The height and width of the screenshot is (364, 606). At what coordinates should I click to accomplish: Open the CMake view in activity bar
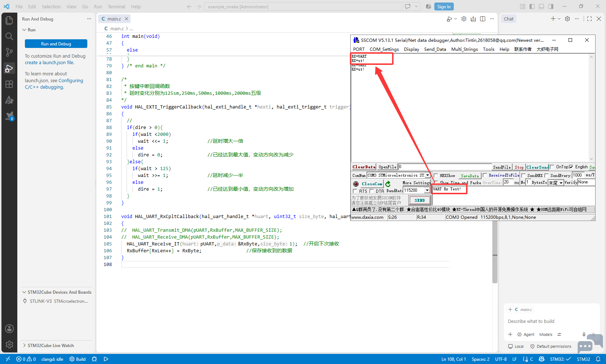pos(9,100)
